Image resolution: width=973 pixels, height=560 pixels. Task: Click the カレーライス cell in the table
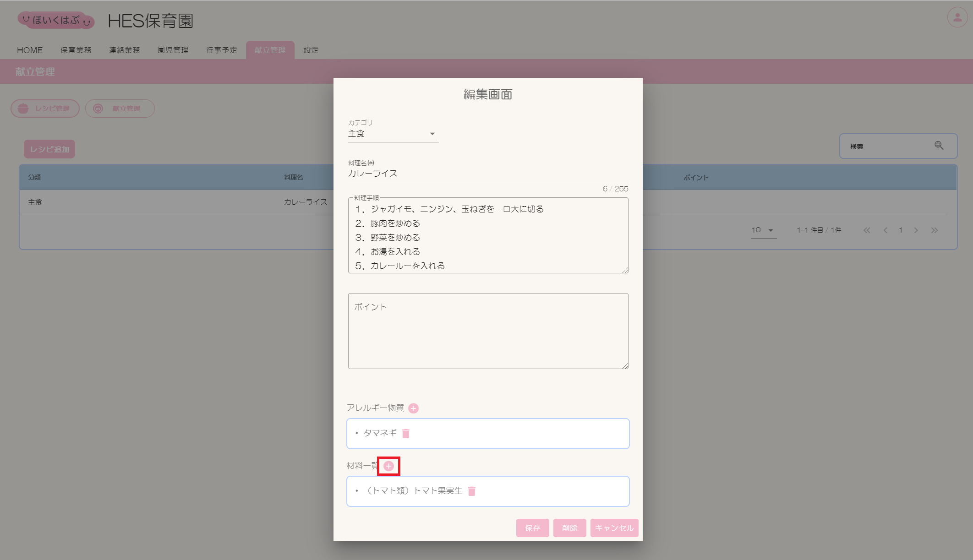click(x=306, y=202)
